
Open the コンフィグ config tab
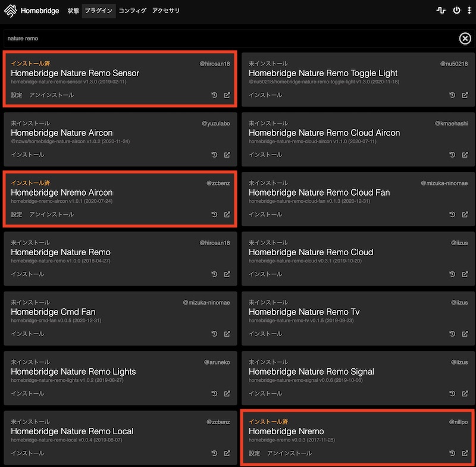pos(132,11)
